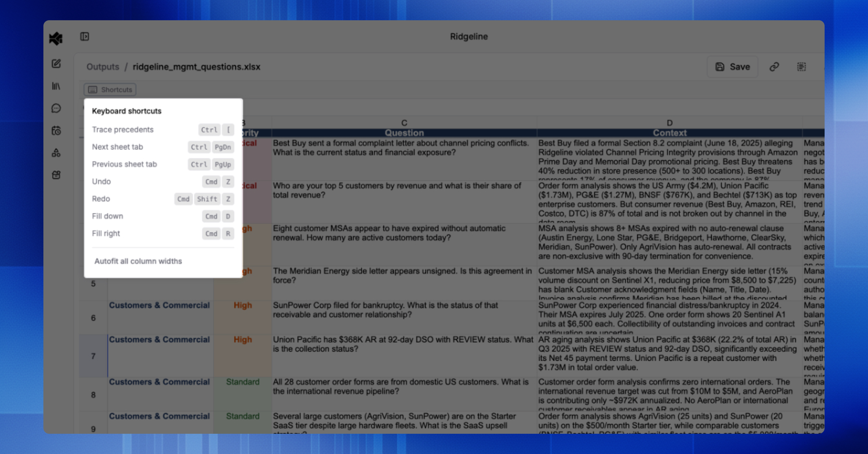Select column D header

tap(670, 123)
